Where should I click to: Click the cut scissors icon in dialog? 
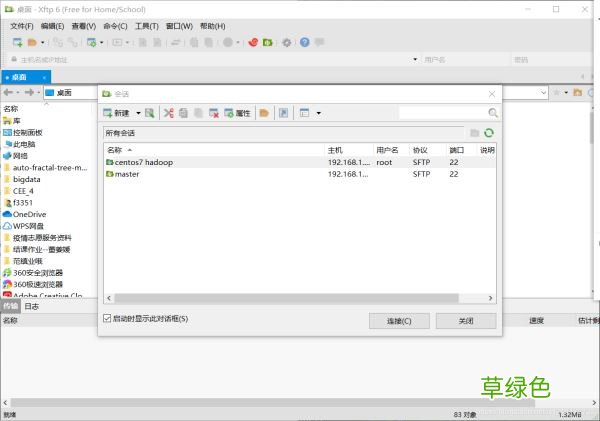tap(169, 113)
